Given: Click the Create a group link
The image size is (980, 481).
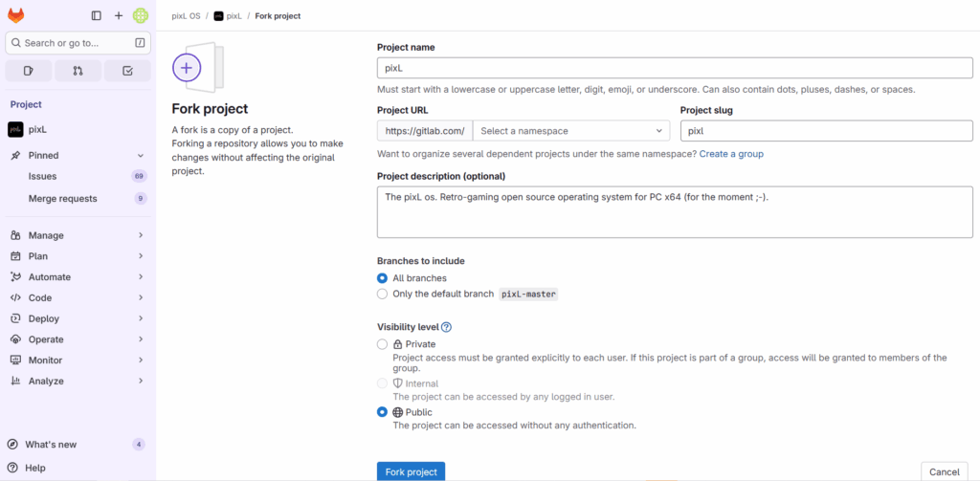Looking at the screenshot, I should (x=731, y=154).
